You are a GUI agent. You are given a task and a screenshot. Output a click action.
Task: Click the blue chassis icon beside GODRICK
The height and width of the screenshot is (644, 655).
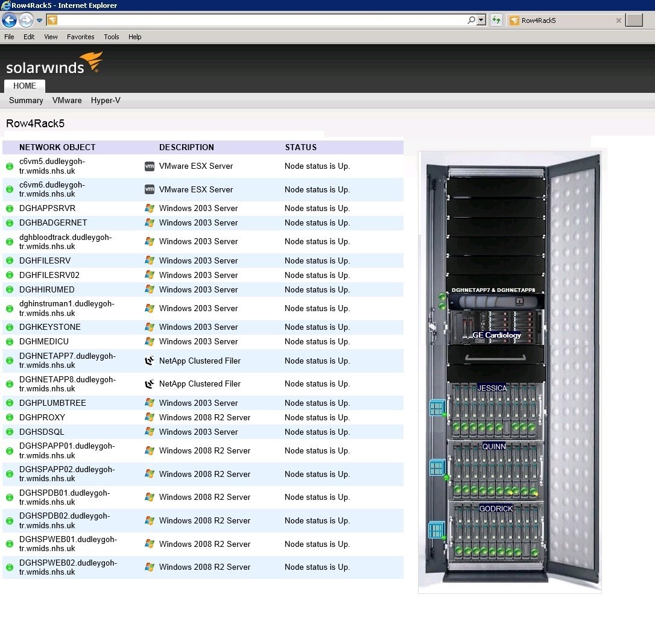click(436, 529)
